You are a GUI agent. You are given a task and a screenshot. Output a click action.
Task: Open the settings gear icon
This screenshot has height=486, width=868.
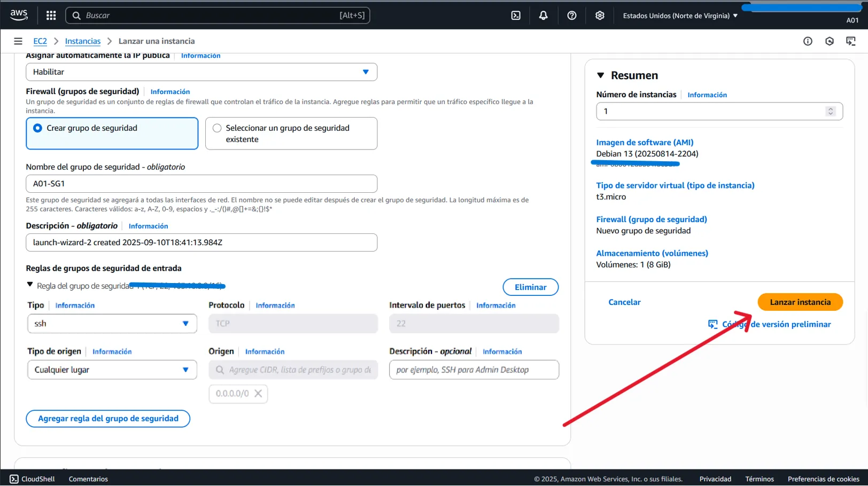click(x=600, y=15)
